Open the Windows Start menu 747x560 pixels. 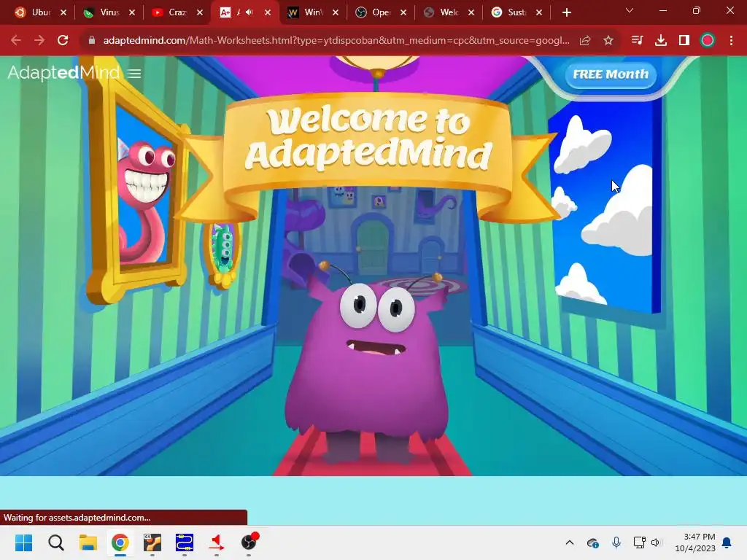[x=23, y=542]
